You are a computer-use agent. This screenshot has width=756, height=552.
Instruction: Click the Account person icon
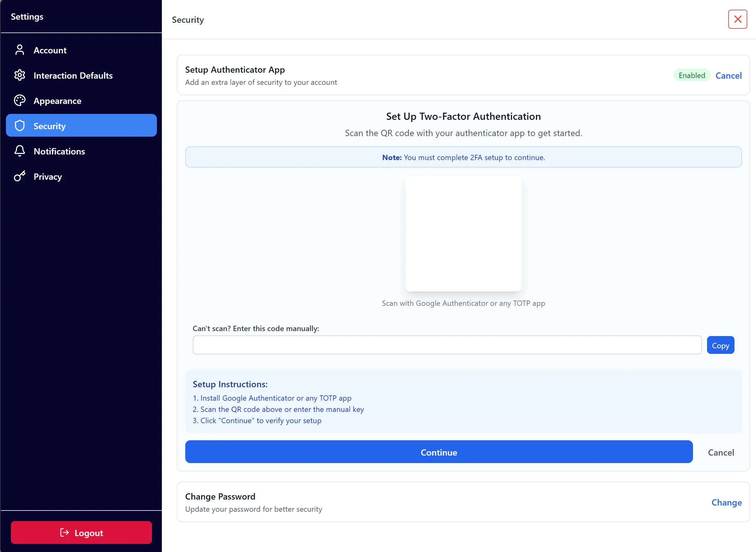coord(20,50)
